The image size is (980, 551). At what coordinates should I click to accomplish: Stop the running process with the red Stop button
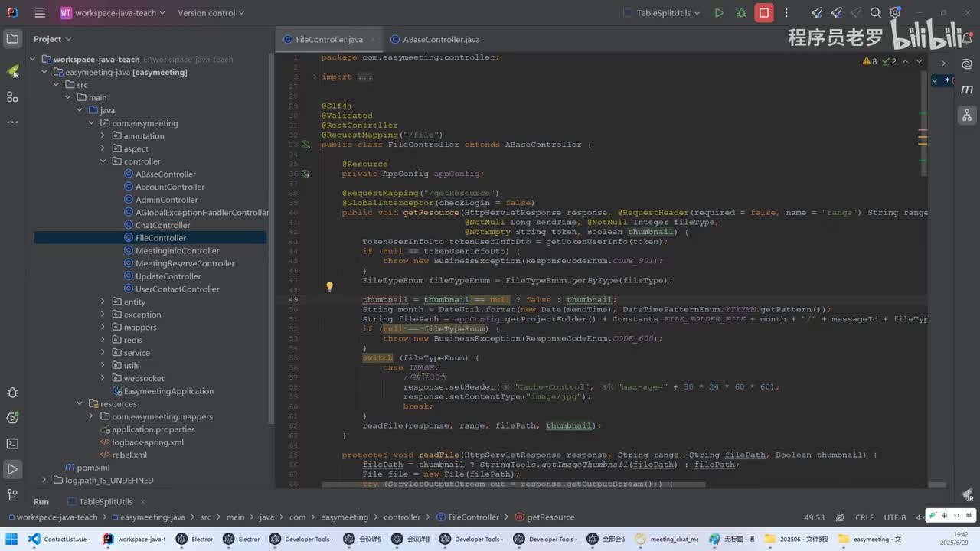point(763,13)
